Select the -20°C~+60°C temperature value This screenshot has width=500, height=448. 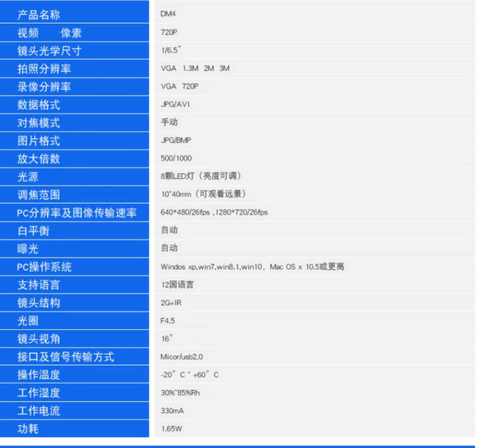190,374
